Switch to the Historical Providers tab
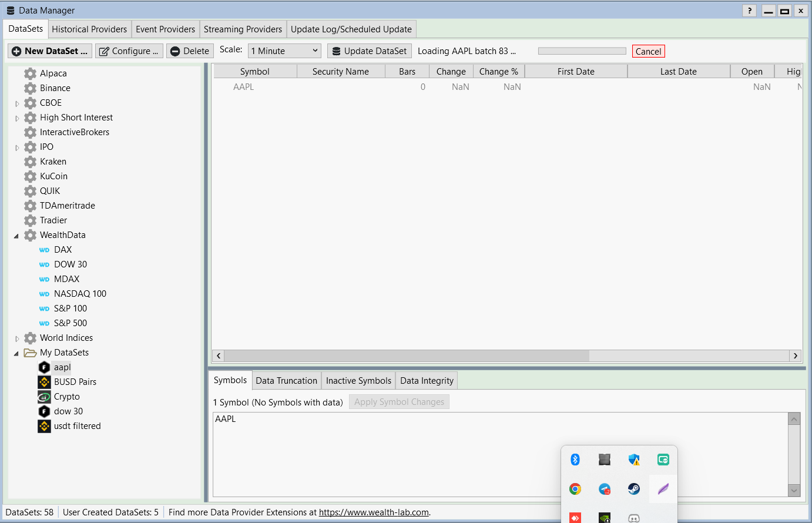812x523 pixels. [89, 29]
